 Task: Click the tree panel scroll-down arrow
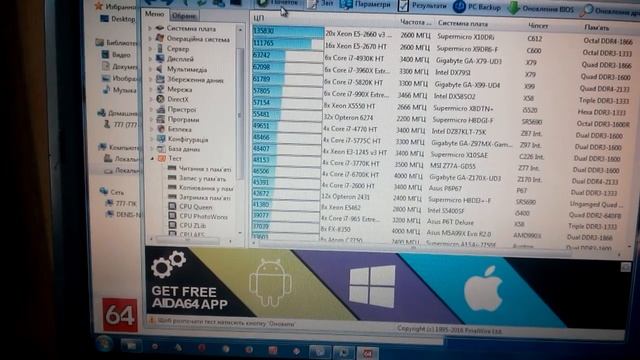[240, 233]
